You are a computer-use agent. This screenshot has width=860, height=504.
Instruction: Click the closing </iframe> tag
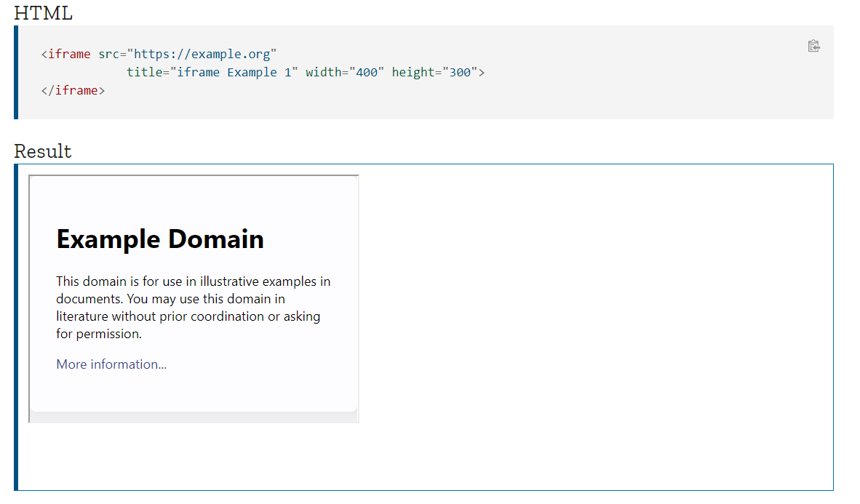coord(73,90)
